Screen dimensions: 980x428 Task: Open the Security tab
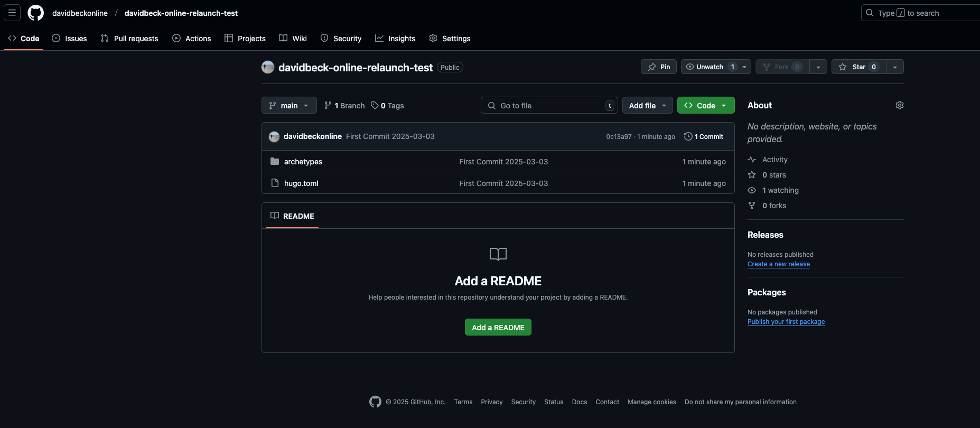click(341, 38)
